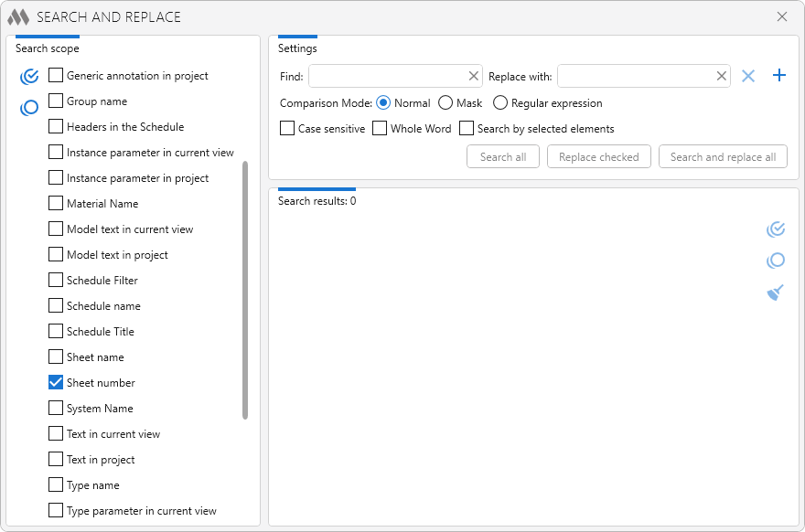Remove search row with blue X icon
Image resolution: width=805 pixels, height=532 pixels.
point(748,76)
